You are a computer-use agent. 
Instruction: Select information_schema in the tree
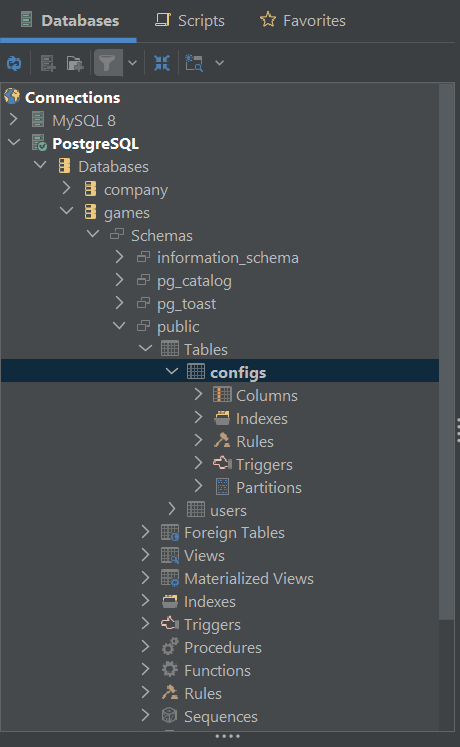pos(228,258)
